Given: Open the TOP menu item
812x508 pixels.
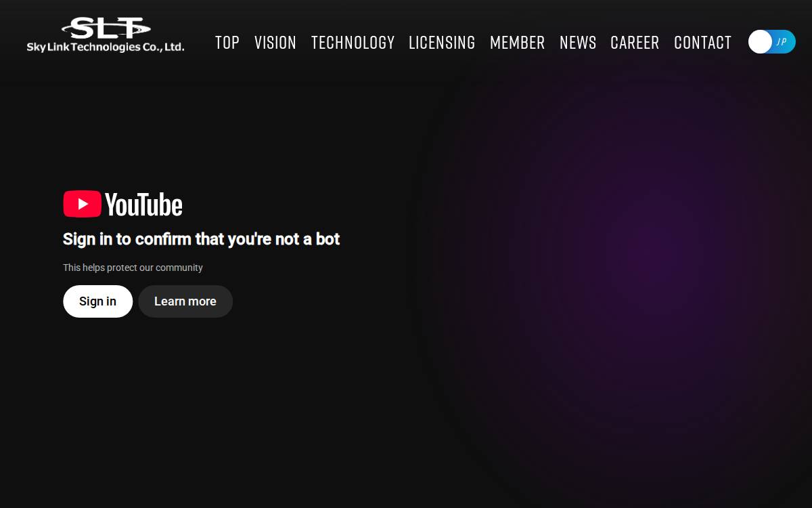Looking at the screenshot, I should click(x=227, y=43).
